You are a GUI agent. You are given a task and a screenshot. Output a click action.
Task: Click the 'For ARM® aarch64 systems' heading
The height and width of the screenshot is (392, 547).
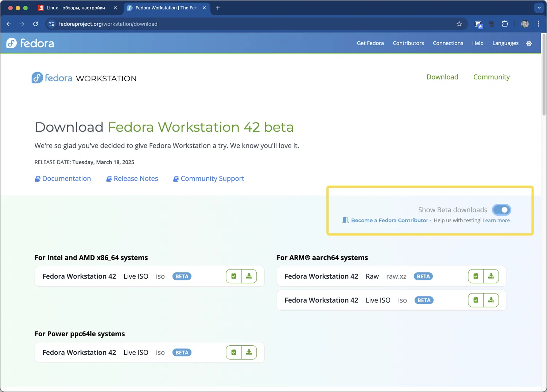click(322, 258)
